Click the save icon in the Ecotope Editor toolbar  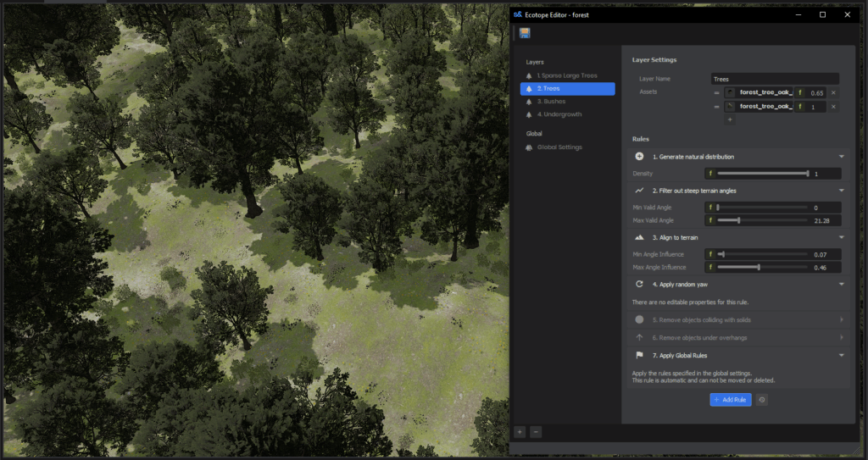525,33
